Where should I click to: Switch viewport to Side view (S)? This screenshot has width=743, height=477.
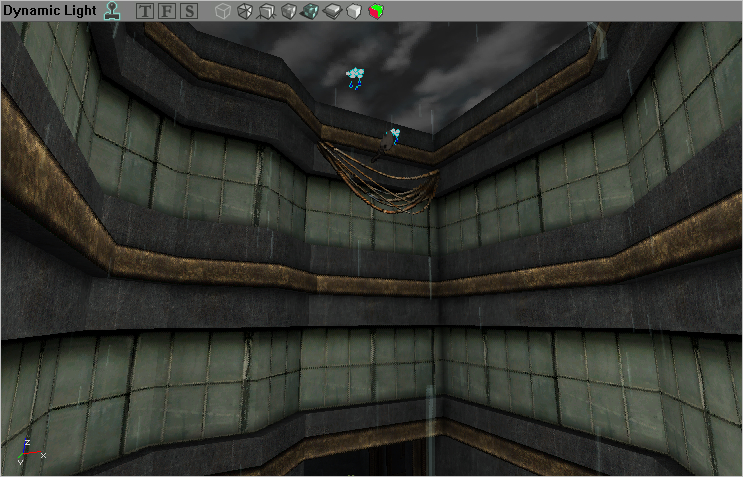tap(189, 11)
